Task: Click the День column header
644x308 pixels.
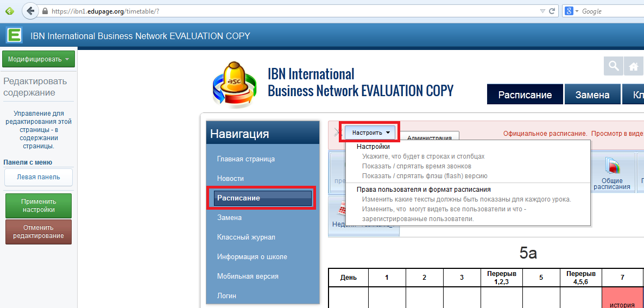Action: (348, 278)
